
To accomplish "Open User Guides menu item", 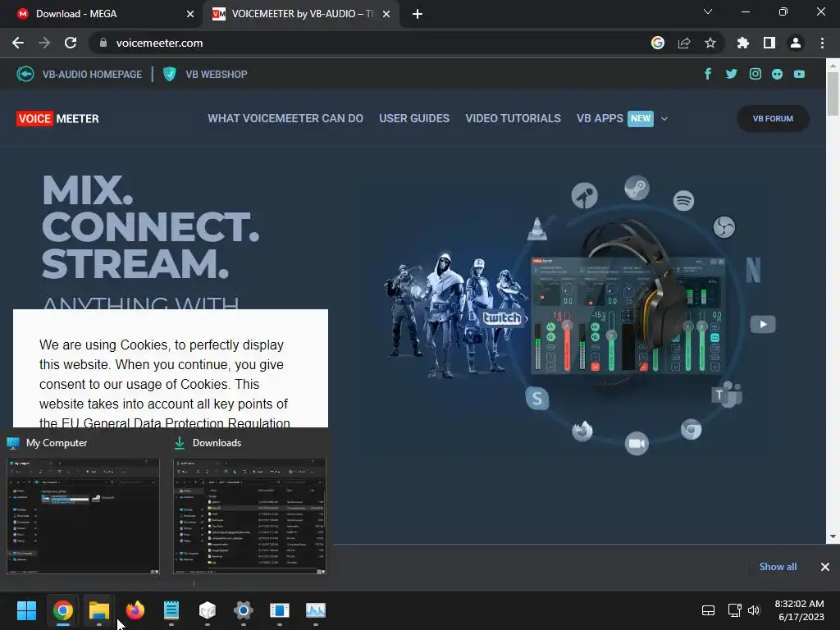I will 414,118.
